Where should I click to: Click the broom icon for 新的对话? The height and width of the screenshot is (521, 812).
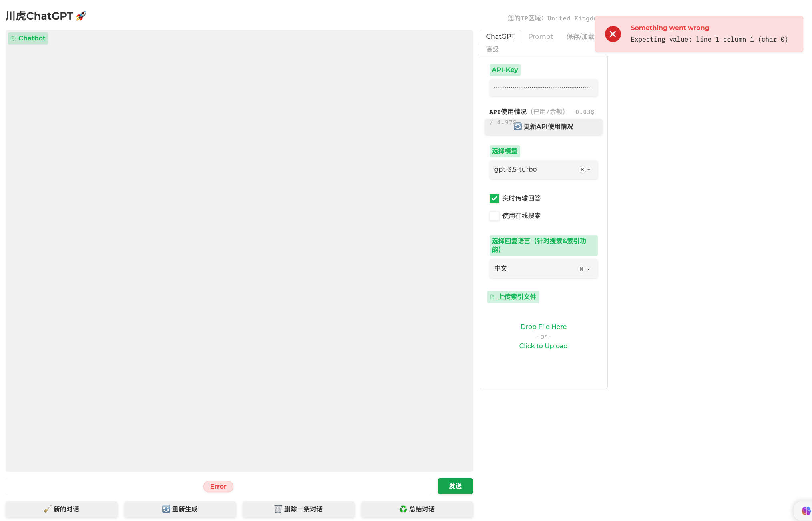[48, 509]
